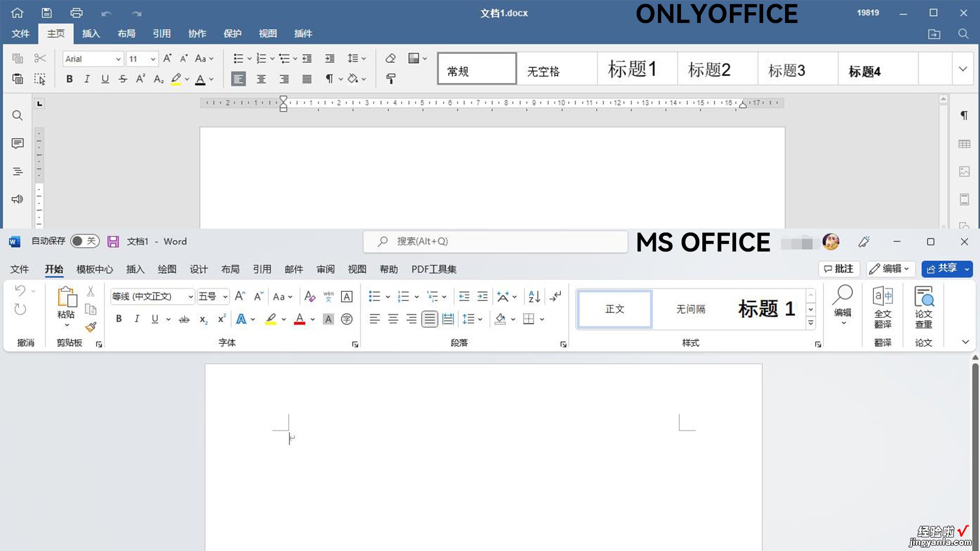Click Word paper duplicate check icon

pyautogui.click(x=923, y=307)
